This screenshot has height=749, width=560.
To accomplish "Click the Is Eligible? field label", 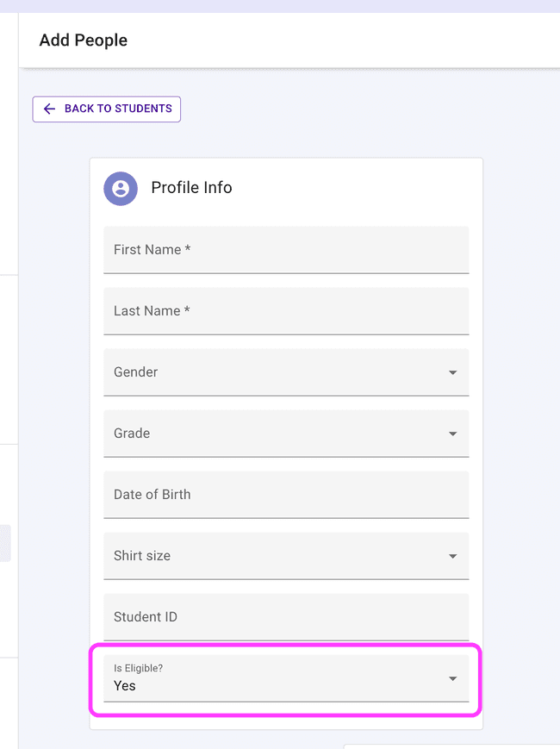I will point(138,668).
